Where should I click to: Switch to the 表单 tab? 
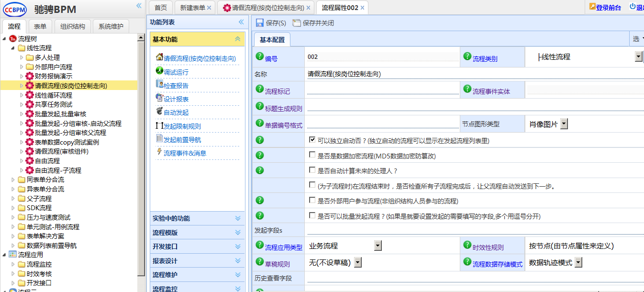coord(40,26)
